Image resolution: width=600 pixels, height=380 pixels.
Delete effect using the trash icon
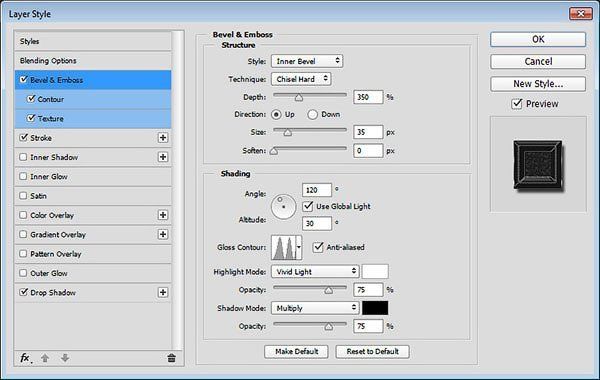pyautogui.click(x=171, y=358)
